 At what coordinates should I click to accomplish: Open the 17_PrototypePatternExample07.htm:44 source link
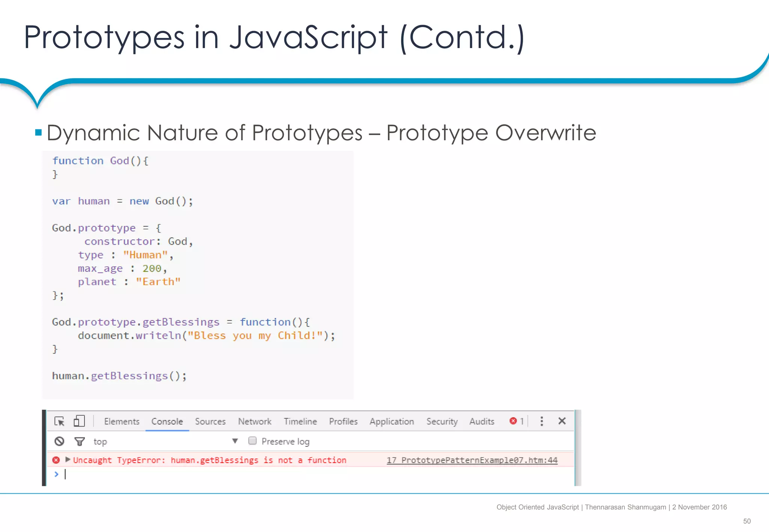[x=472, y=460]
